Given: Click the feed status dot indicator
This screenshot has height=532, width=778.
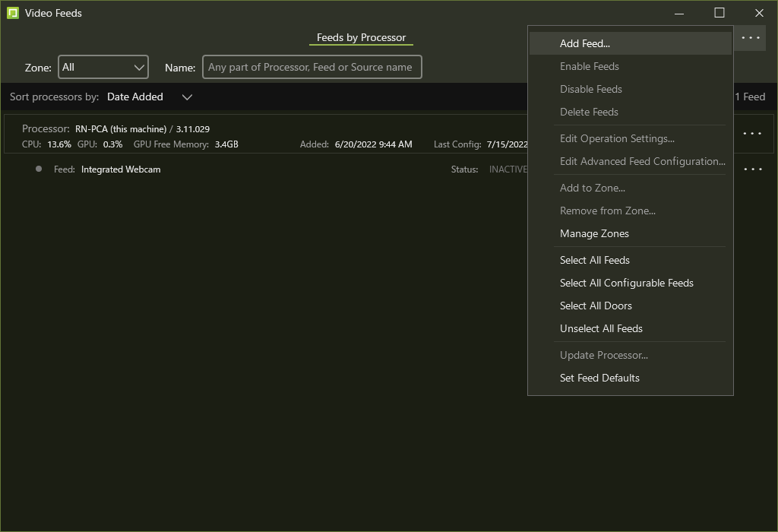Looking at the screenshot, I should pyautogui.click(x=39, y=169).
